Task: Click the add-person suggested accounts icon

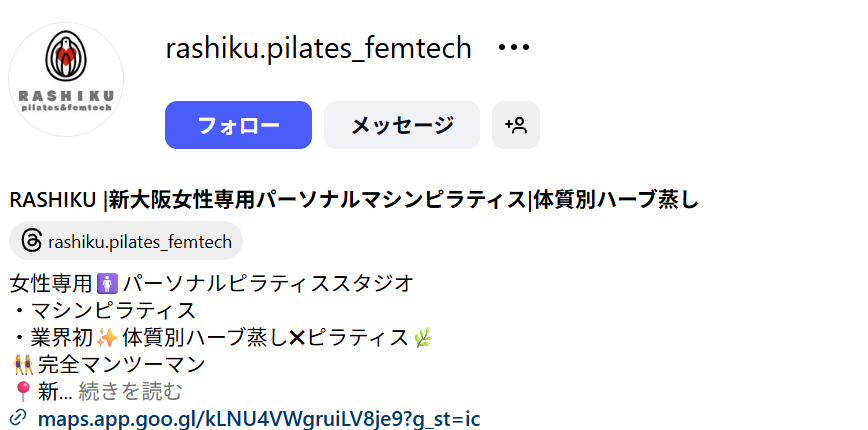Action: 516,125
